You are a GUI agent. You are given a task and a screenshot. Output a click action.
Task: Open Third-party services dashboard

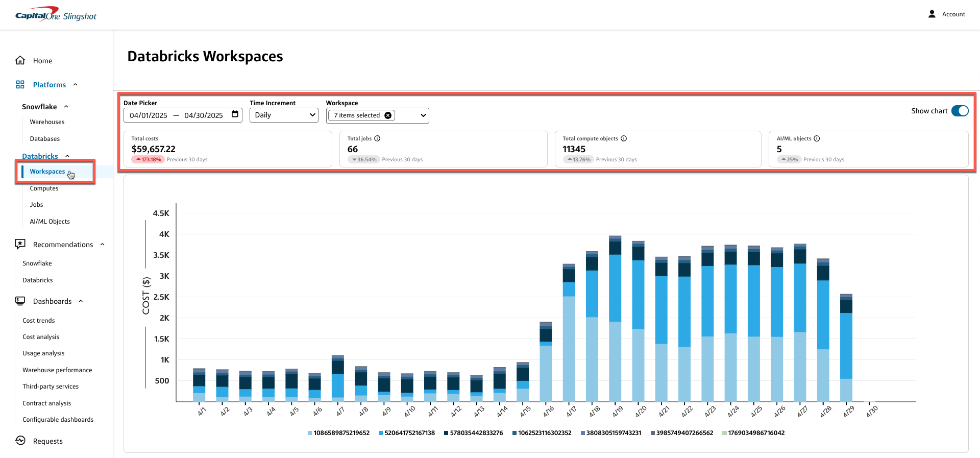click(51, 387)
